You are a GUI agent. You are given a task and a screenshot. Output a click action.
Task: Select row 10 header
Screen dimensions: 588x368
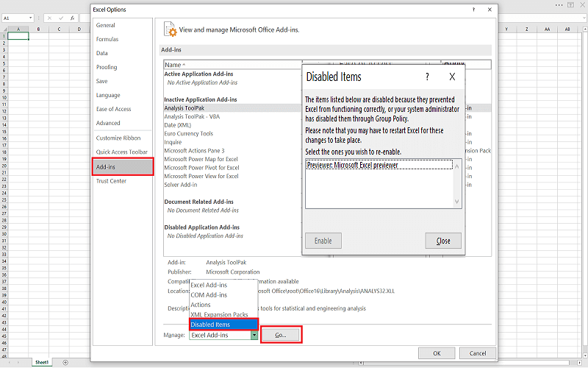(4, 98)
